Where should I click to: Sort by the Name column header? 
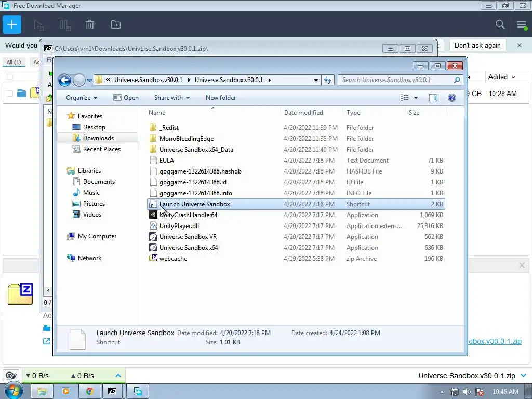157,113
